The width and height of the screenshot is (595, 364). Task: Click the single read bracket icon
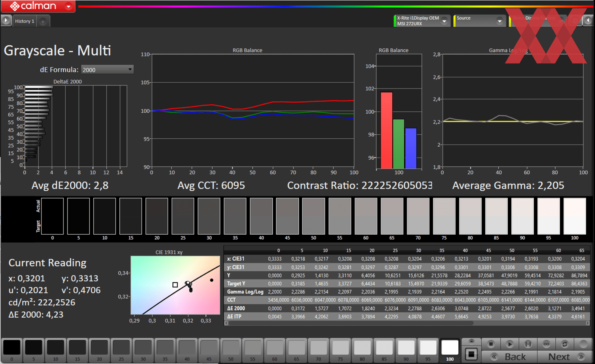tap(528, 344)
